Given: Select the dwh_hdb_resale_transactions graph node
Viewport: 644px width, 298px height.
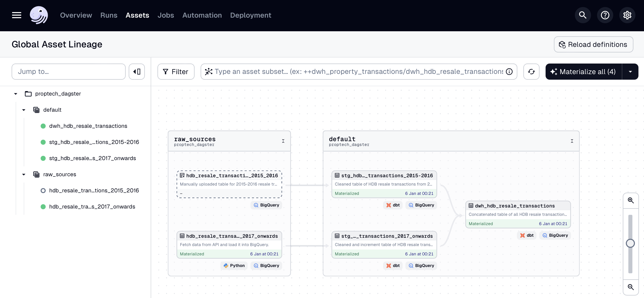Looking at the screenshot, I should click(x=518, y=215).
